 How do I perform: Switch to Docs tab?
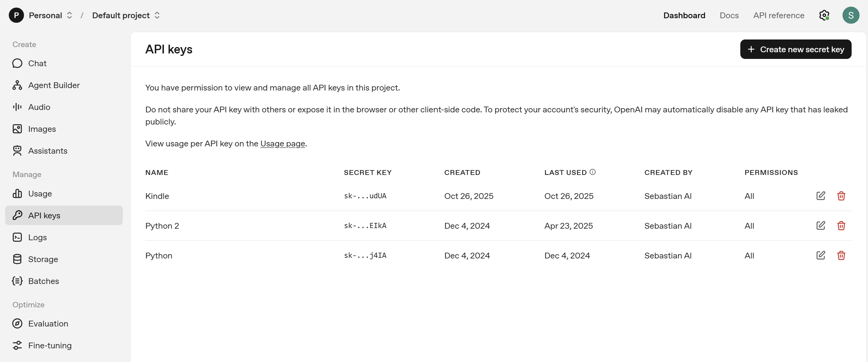[x=729, y=15]
